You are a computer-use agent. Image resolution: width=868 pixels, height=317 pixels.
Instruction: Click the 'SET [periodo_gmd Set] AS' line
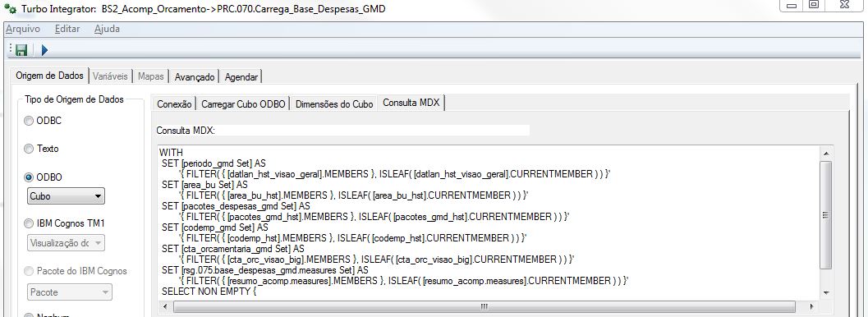coord(214,163)
